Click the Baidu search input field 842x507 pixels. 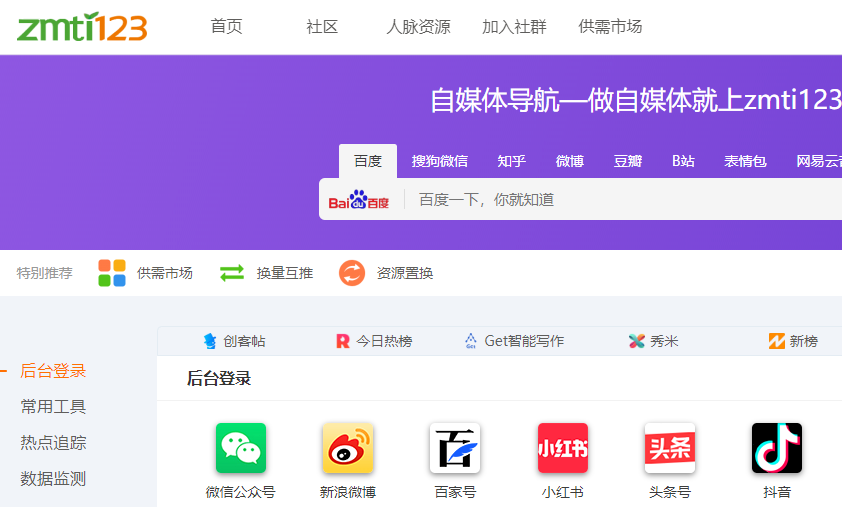point(620,199)
